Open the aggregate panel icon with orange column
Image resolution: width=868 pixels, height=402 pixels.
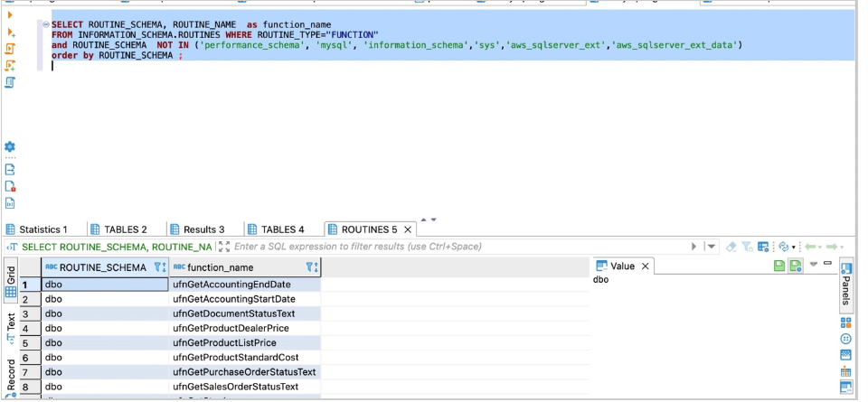click(846, 371)
